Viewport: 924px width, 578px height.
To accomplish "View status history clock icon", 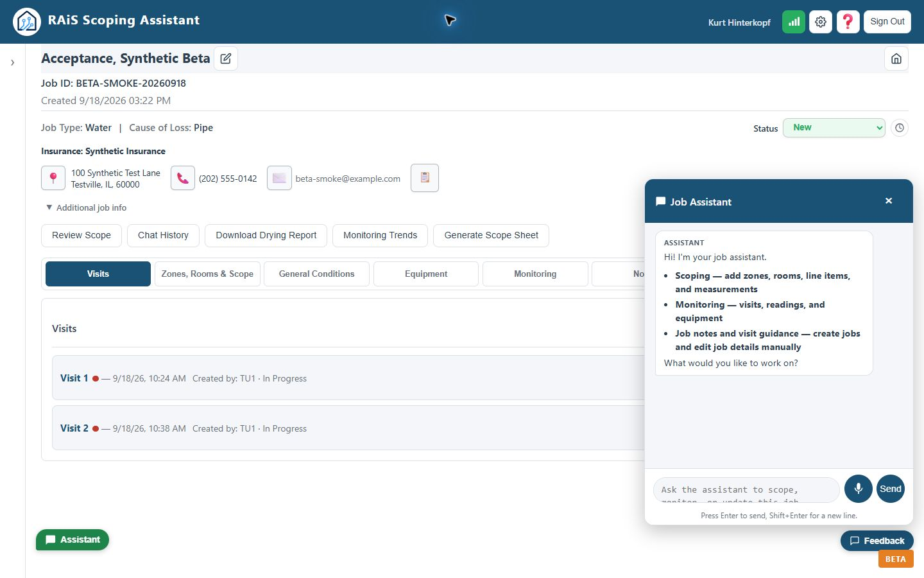I will (900, 128).
